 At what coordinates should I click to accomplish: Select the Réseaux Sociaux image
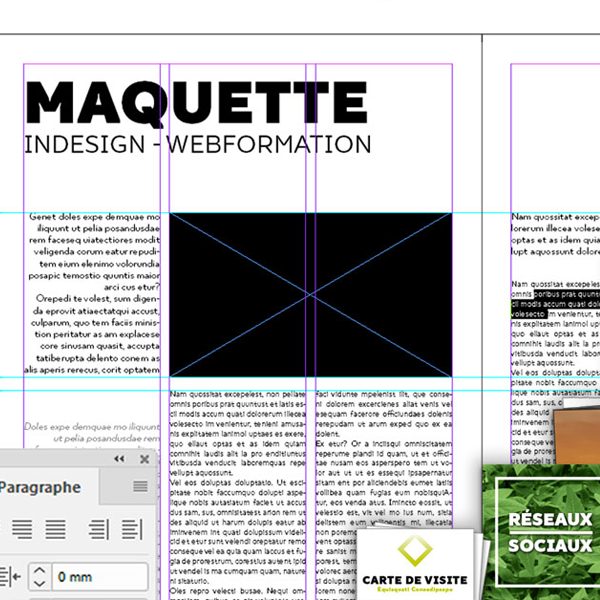point(550,532)
